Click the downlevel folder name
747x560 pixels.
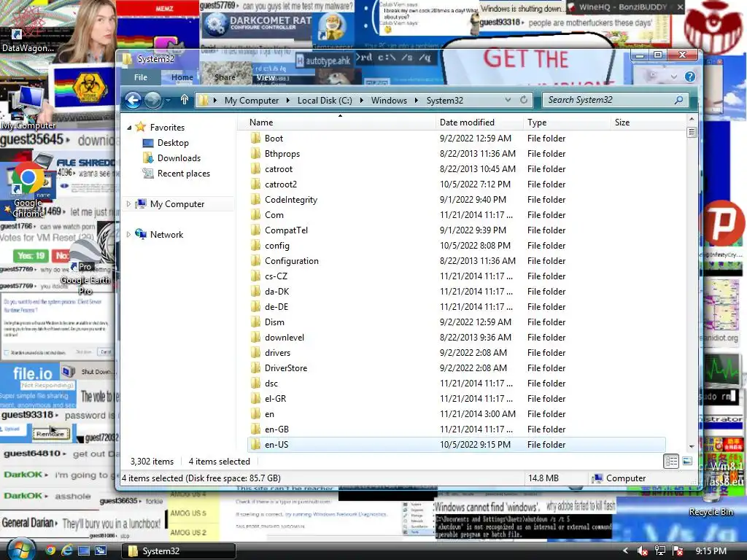pyautogui.click(x=285, y=337)
